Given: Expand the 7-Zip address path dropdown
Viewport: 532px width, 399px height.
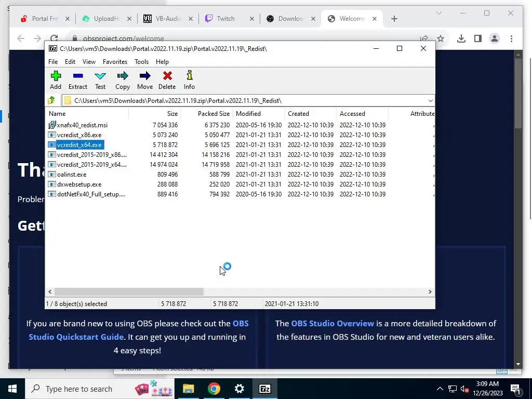Looking at the screenshot, I should coord(430,101).
